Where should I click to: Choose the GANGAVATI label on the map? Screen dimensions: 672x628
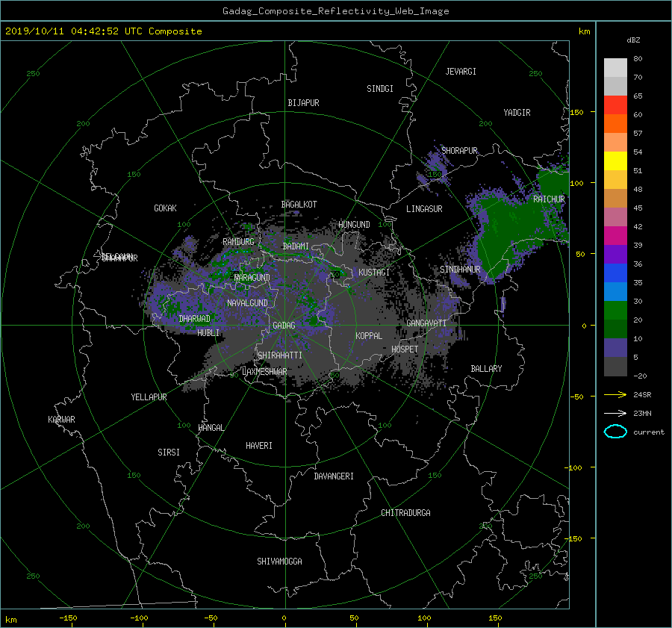pos(426,323)
